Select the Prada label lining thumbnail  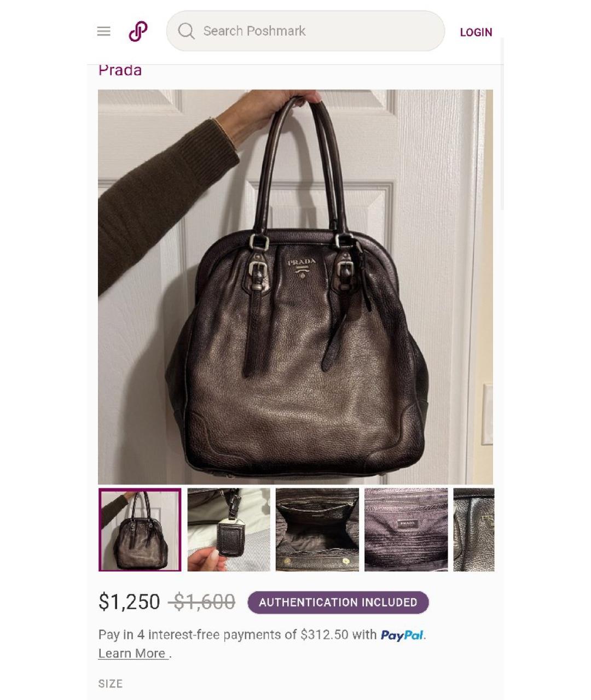click(406, 530)
